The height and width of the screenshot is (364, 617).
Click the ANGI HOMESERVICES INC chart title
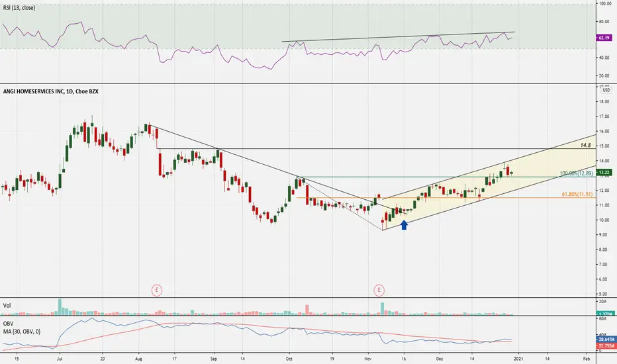click(x=51, y=91)
